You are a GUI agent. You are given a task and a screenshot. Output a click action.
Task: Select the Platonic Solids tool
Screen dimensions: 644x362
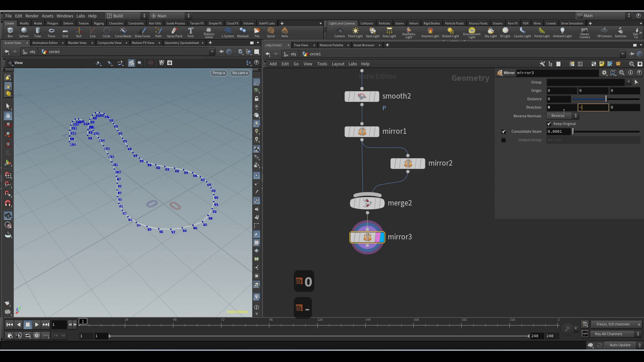click(209, 33)
